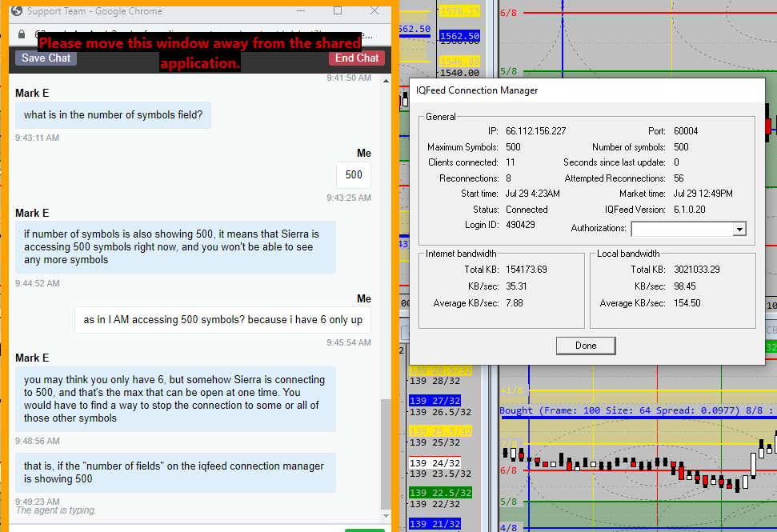
Task: Click message beginning 'you may think you only have 6'
Action: click(175, 398)
